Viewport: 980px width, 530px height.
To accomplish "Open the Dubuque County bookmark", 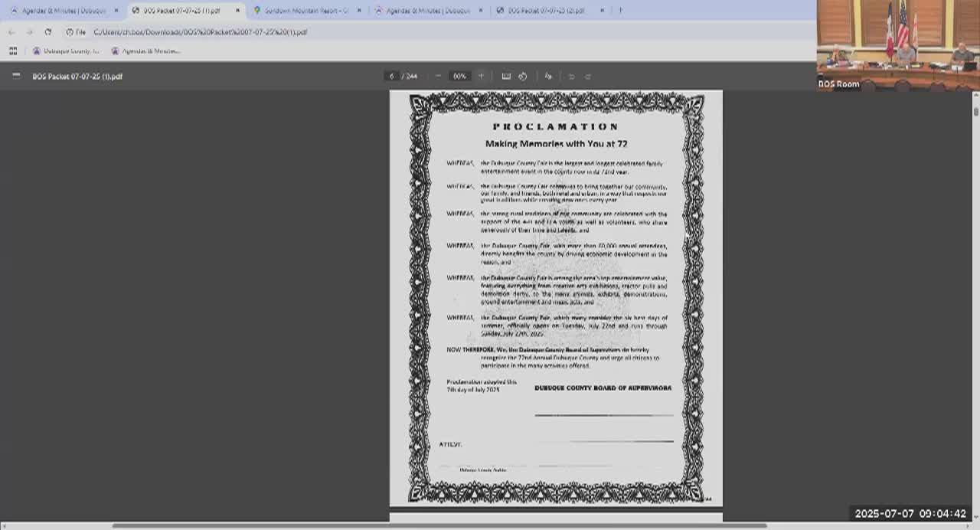I will click(x=66, y=51).
